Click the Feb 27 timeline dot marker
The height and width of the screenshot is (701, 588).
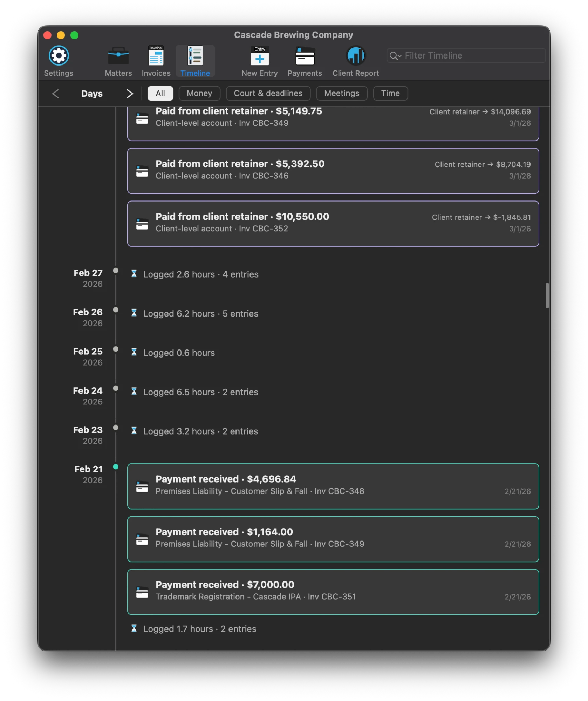pos(116,271)
